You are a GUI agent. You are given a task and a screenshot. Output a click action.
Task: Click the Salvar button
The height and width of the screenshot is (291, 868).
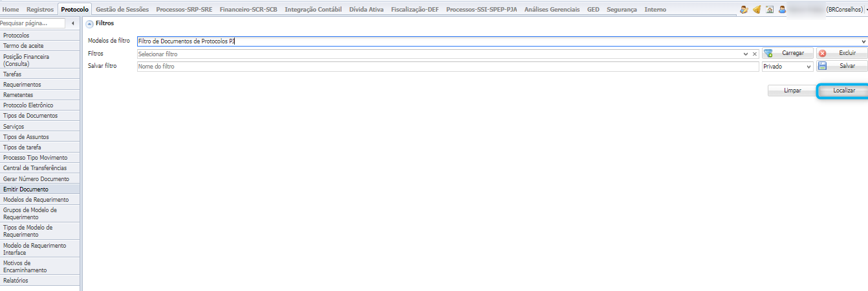click(x=841, y=67)
